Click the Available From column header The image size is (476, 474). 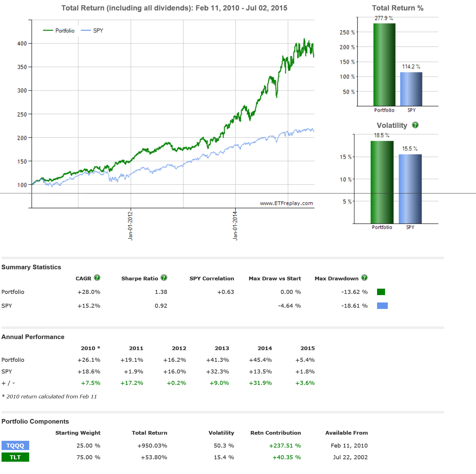pyautogui.click(x=347, y=433)
